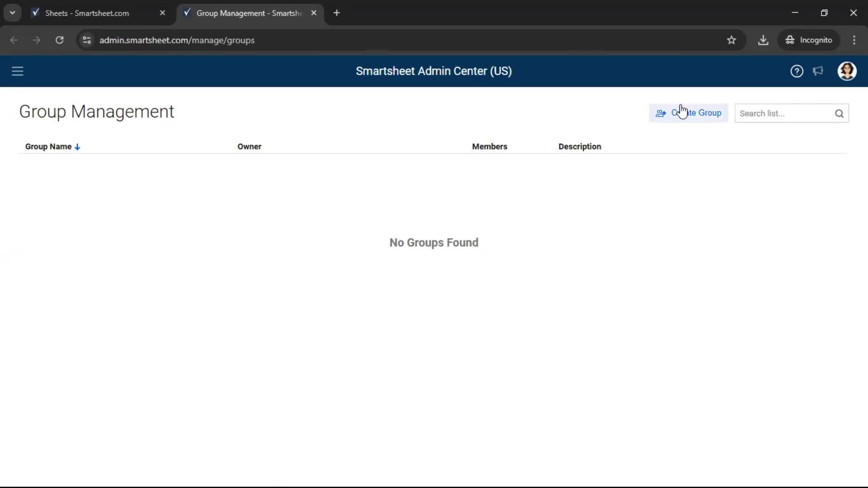Screen dimensions: 868x488
Task: Sort groups by the Owner column
Action: [249, 146]
